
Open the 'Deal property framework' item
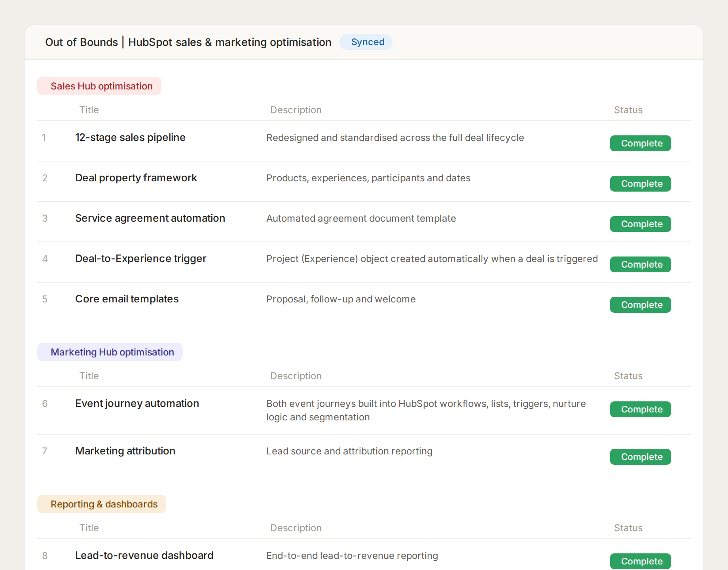coord(136,178)
